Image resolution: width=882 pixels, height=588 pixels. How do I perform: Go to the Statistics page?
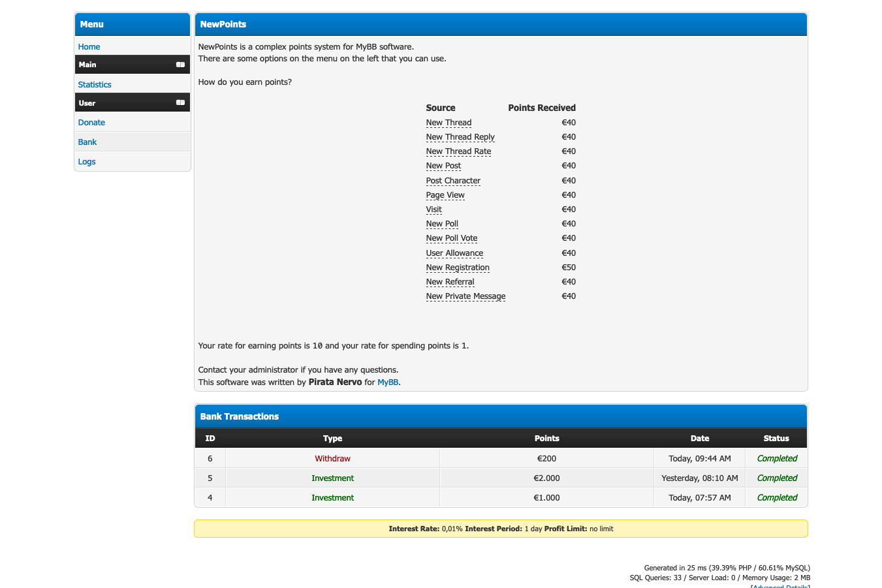pos(95,85)
